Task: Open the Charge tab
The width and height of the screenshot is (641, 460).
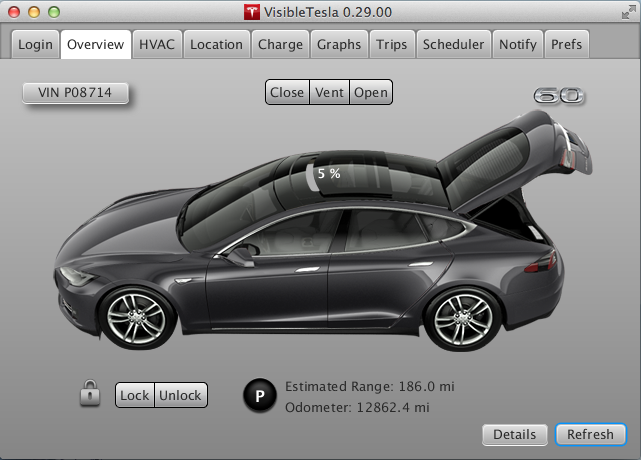Action: pyautogui.click(x=280, y=44)
